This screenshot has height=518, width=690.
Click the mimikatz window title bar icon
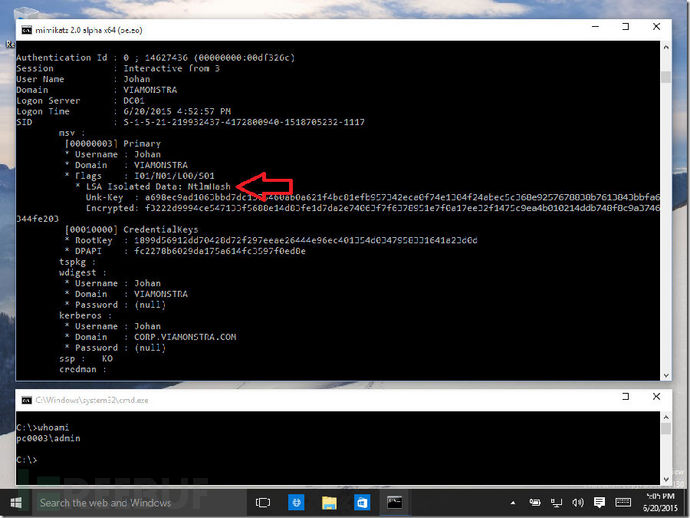(27, 30)
